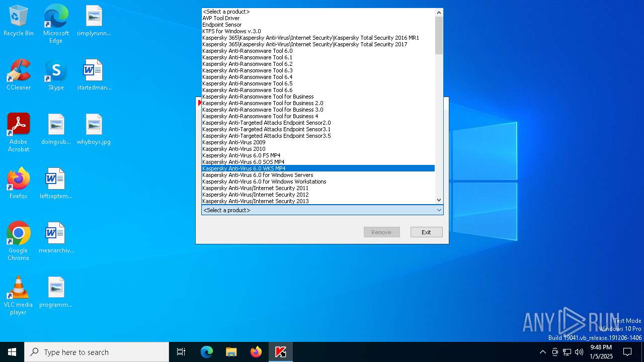Viewport: 644px width, 362px height.
Task: Open the Skype desktop shortcut
Action: click(56, 75)
